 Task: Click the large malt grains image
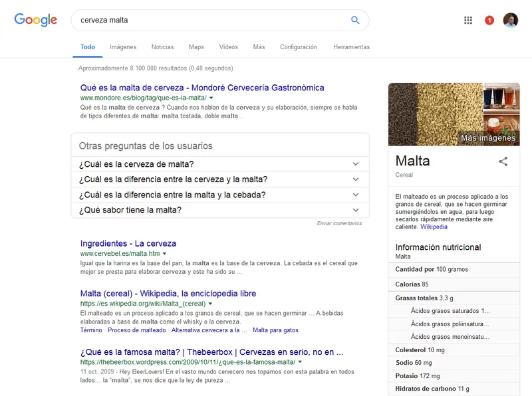pos(436,114)
